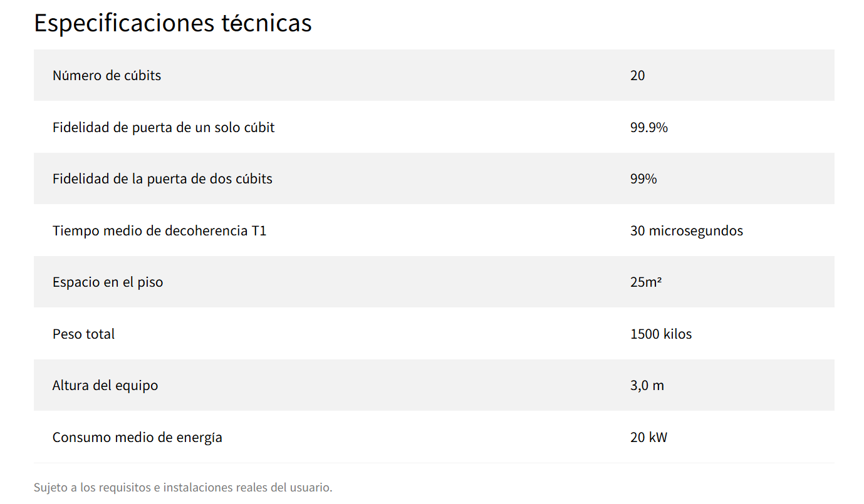Click the word 'Sujeto' in the footnote

pyautogui.click(x=51, y=488)
